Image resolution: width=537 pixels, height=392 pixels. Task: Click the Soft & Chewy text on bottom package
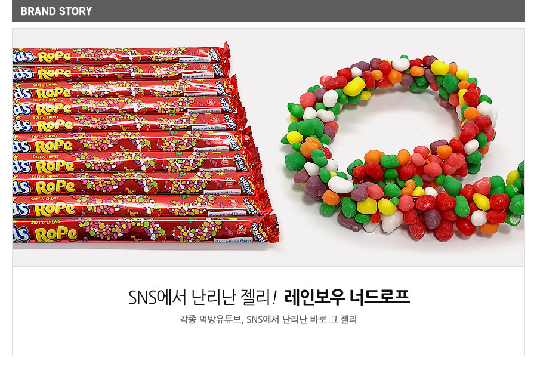[45, 222]
